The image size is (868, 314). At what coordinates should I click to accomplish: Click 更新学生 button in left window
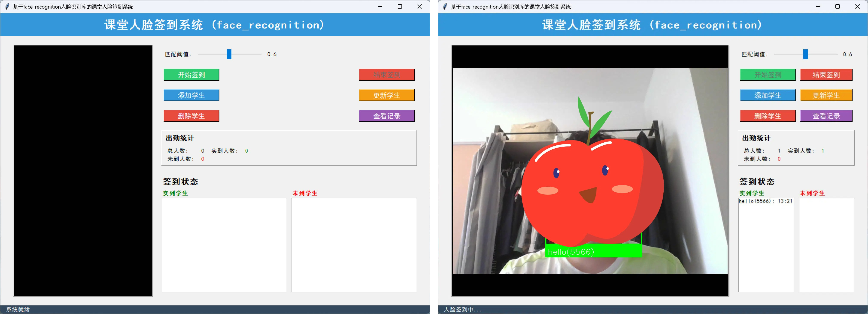click(387, 95)
